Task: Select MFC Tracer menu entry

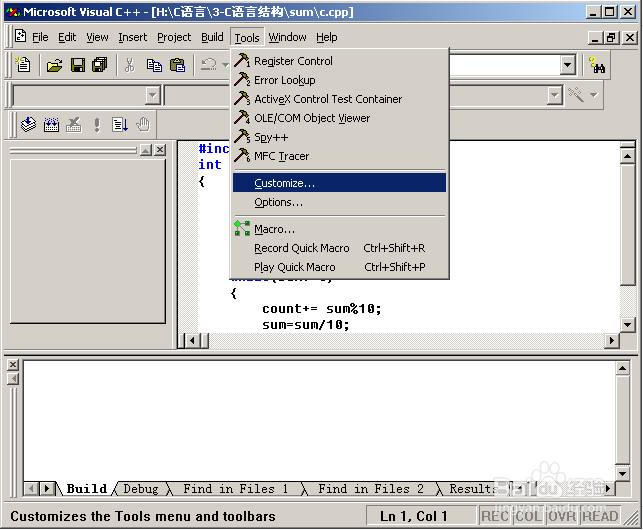Action: coord(339,156)
